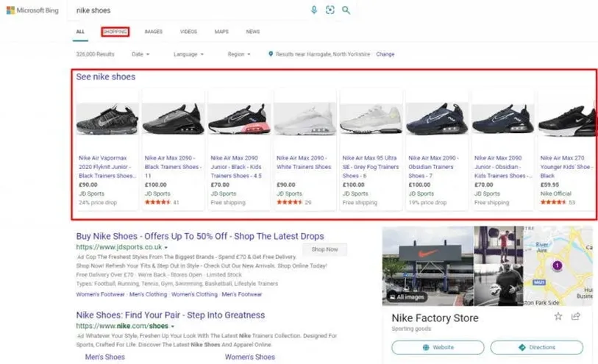Save Nike Factory Store with star icon
Viewport: 598px width, 364px height.
click(558, 316)
